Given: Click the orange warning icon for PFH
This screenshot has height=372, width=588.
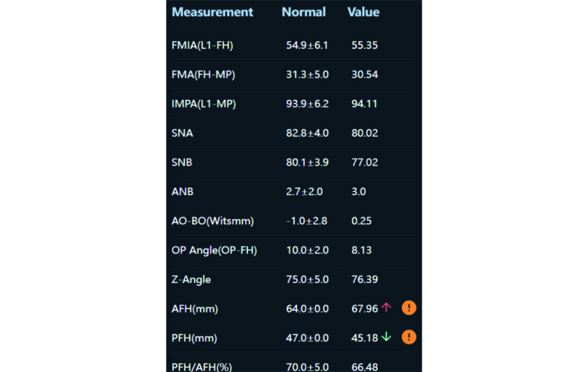Looking at the screenshot, I should pyautogui.click(x=409, y=338).
